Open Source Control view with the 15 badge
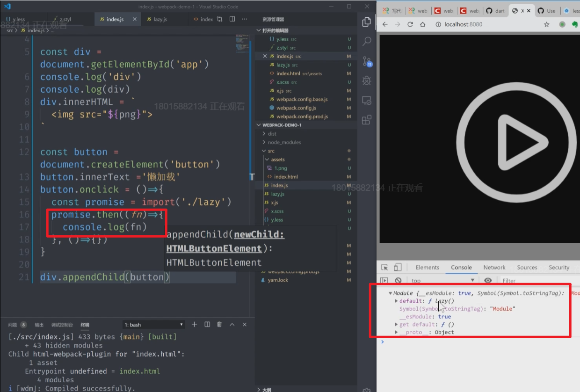The height and width of the screenshot is (392, 580). [x=367, y=61]
